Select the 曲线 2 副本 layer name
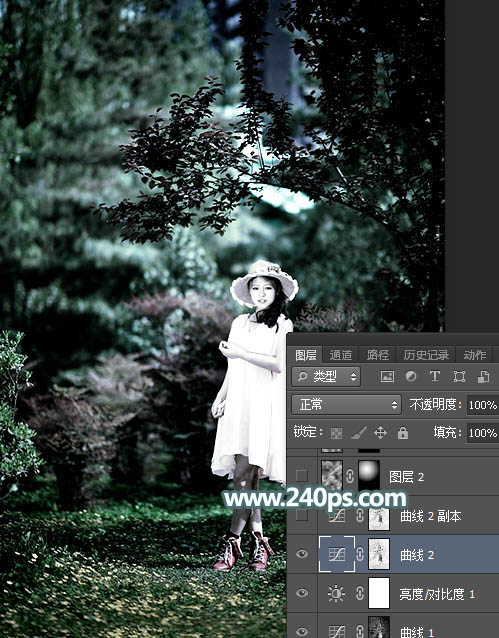This screenshot has height=638, width=499. (x=430, y=516)
